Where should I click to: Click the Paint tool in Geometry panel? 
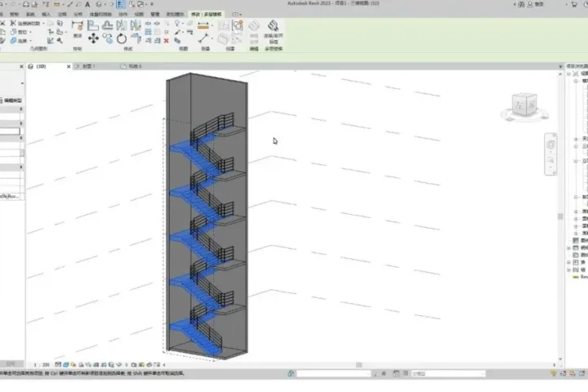click(x=60, y=32)
